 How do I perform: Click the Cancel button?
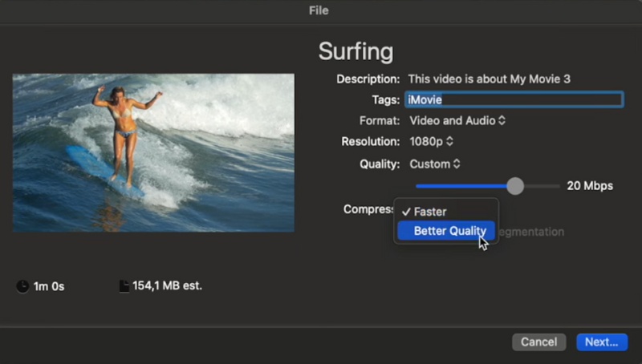538,342
